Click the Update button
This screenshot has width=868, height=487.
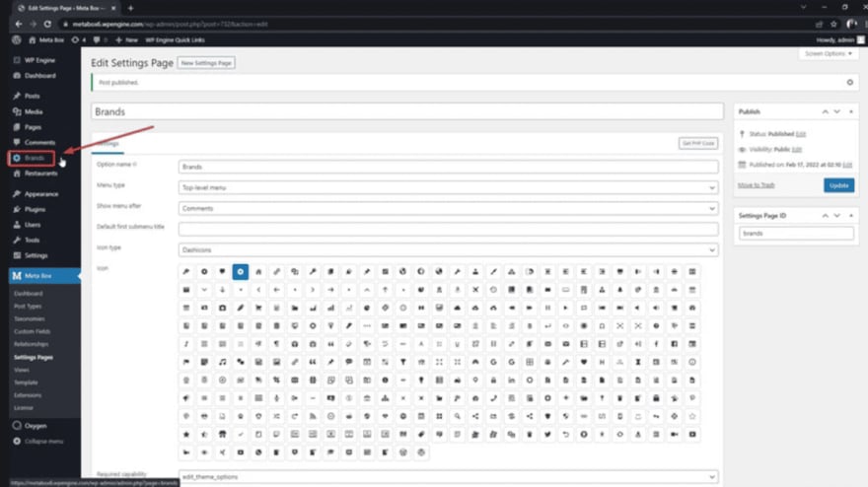(x=838, y=185)
